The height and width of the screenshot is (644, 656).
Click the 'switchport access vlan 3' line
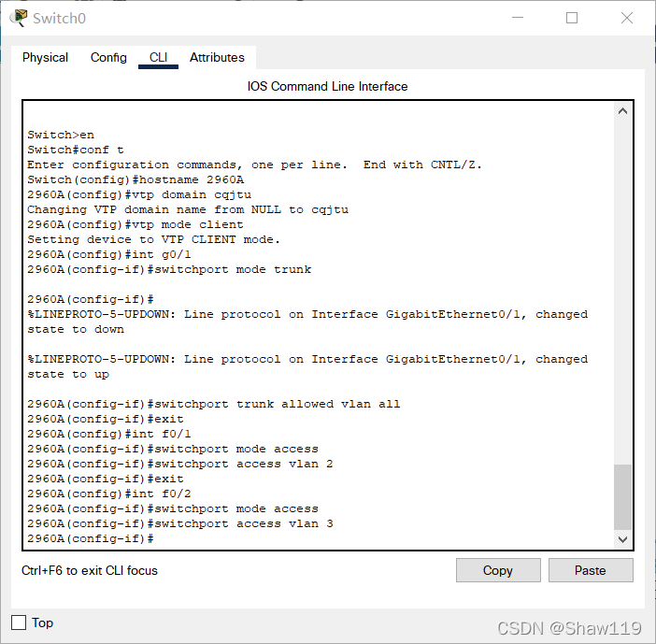click(x=180, y=523)
